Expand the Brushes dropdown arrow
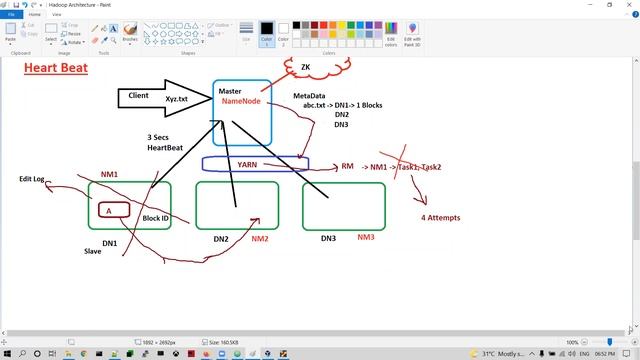The image size is (640, 360). click(130, 44)
